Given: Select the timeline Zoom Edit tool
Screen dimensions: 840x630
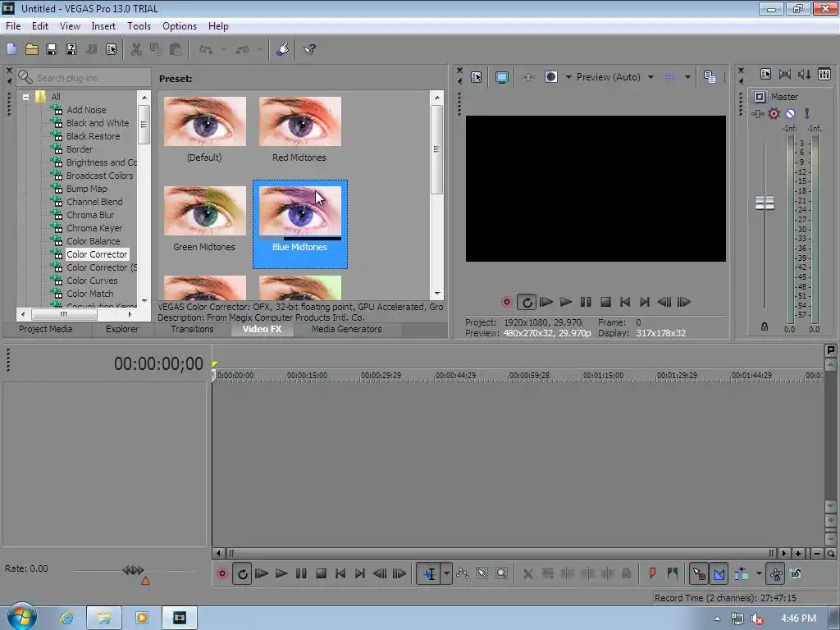Looking at the screenshot, I should (501, 573).
